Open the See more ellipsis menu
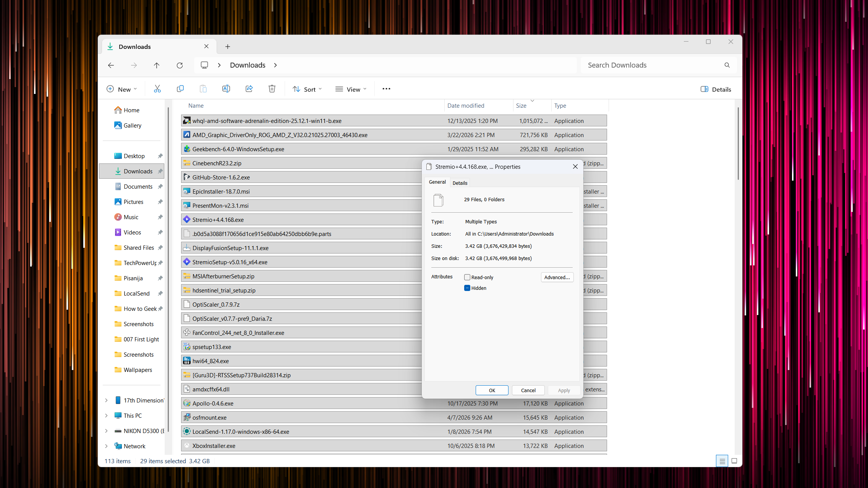This screenshot has height=488, width=868. (x=386, y=89)
